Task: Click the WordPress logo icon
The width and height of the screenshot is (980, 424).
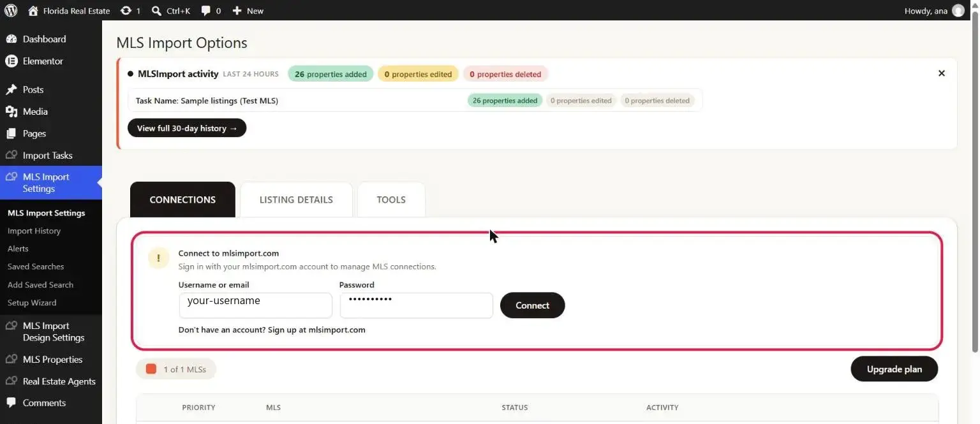Action: click(x=11, y=10)
